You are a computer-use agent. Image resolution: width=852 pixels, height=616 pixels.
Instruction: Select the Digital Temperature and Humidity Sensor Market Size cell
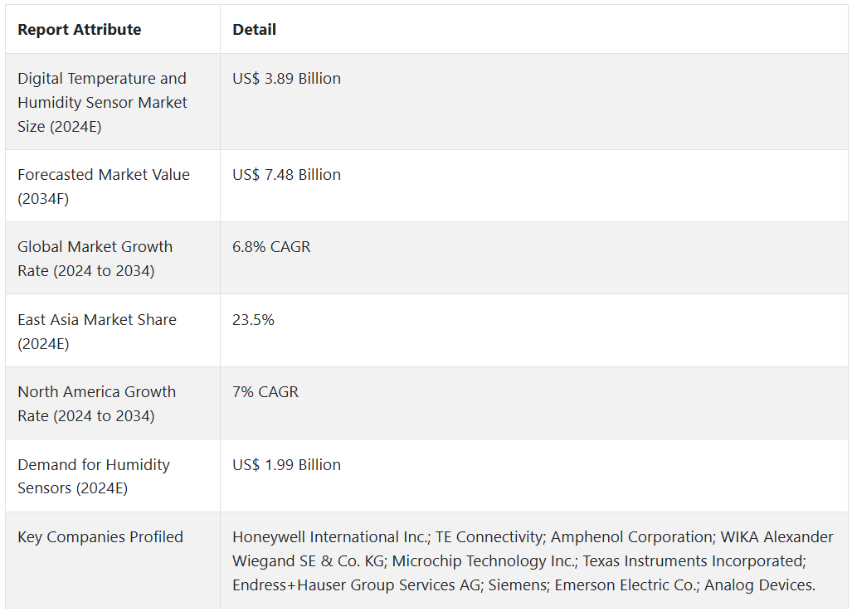103,102
